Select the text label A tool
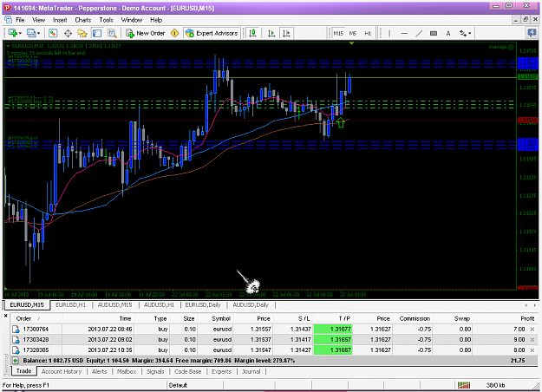542x392 pixels. pyautogui.click(x=448, y=33)
